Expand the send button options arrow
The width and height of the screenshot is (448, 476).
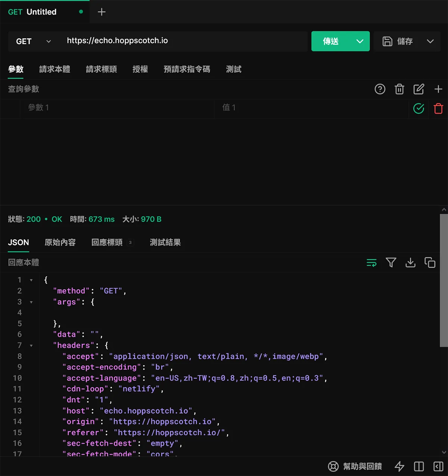pos(360,41)
